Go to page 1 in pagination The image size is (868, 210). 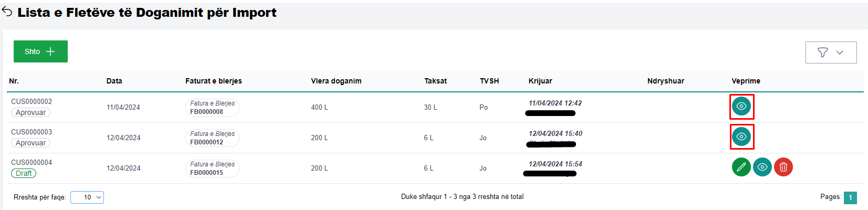[x=850, y=197]
